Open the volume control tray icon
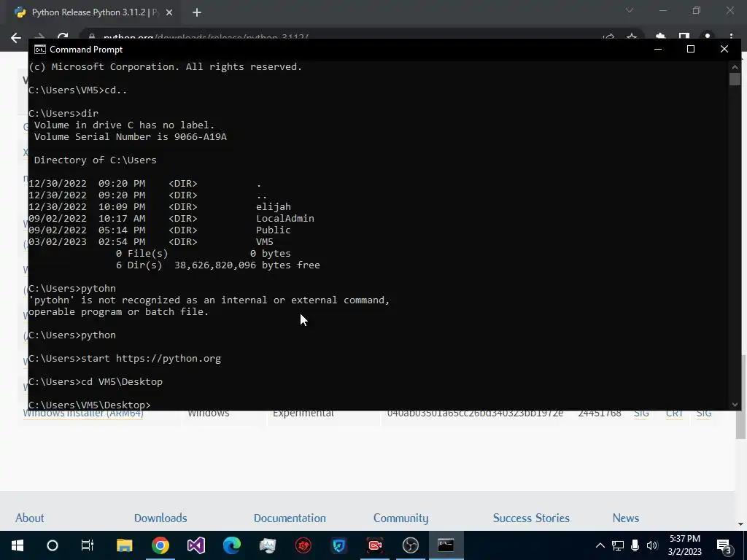747x560 pixels. point(652,545)
